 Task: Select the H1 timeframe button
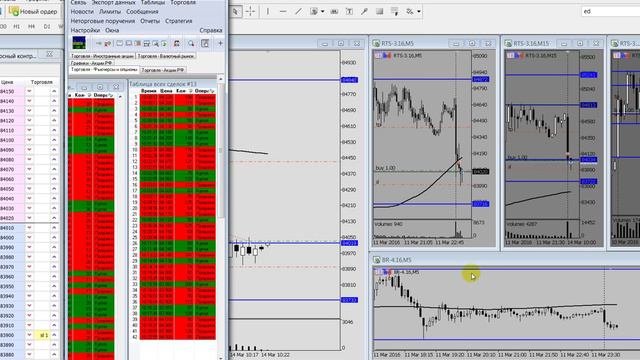pyautogui.click(x=17, y=27)
